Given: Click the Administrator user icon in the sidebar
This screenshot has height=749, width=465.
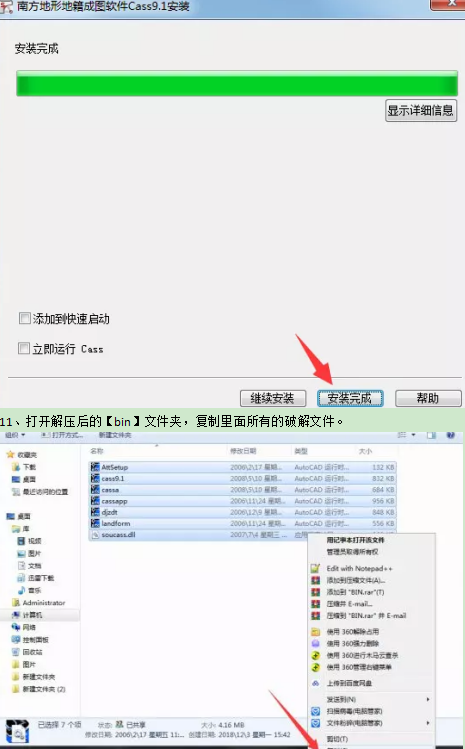Looking at the screenshot, I should pyautogui.click(x=16, y=603).
